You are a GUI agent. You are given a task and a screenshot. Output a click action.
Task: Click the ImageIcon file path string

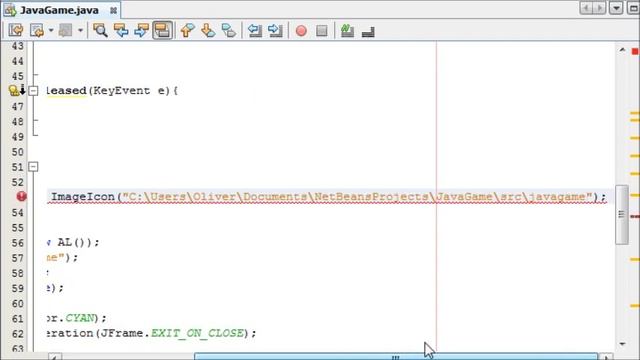click(x=358, y=197)
